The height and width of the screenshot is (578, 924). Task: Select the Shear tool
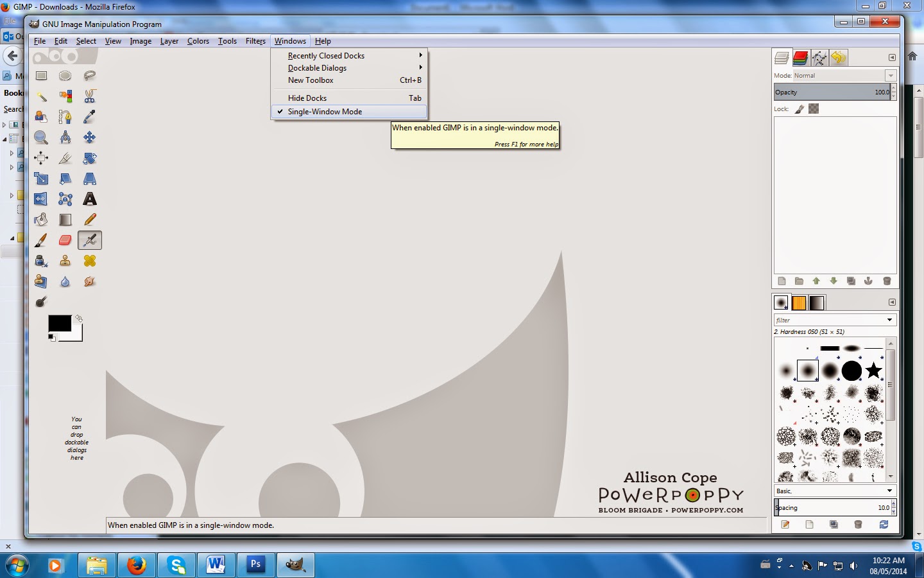point(65,179)
